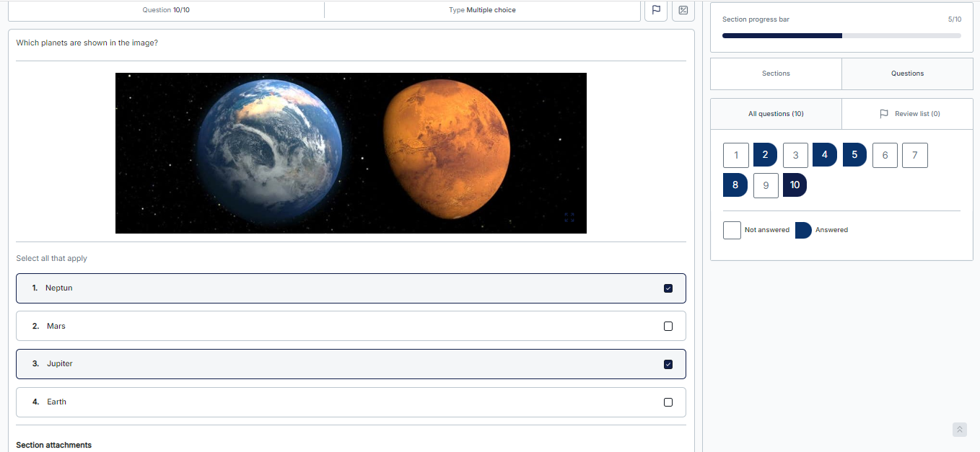Select the All questions (10) tab
Image resolution: width=980 pixels, height=452 pixels.
776,114
